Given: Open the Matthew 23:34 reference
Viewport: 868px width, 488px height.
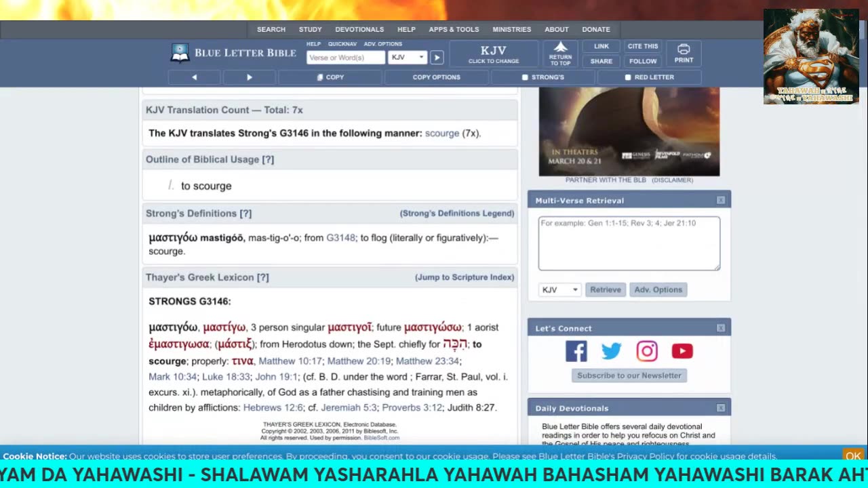Looking at the screenshot, I should point(427,361).
